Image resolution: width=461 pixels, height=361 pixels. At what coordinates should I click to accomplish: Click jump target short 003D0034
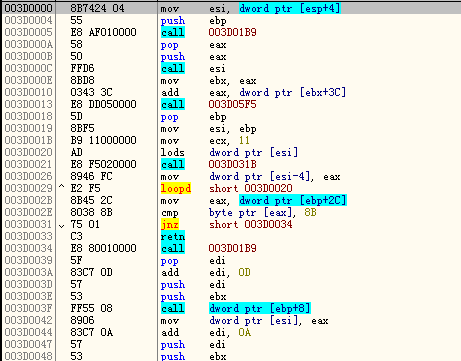point(251,224)
